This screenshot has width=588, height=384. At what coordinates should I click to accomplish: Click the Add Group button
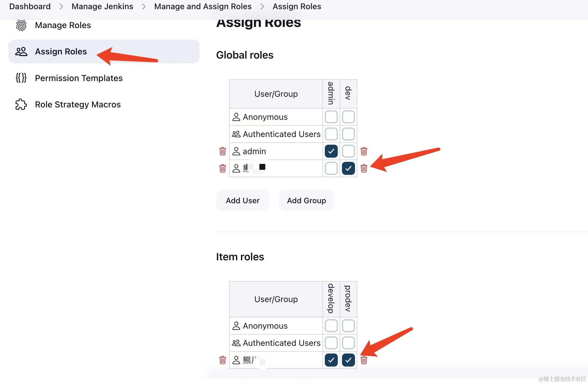click(x=306, y=201)
